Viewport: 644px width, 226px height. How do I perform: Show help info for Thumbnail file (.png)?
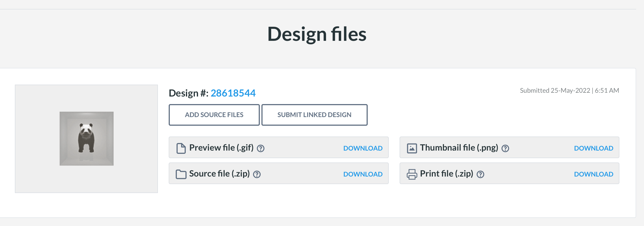[505, 148]
